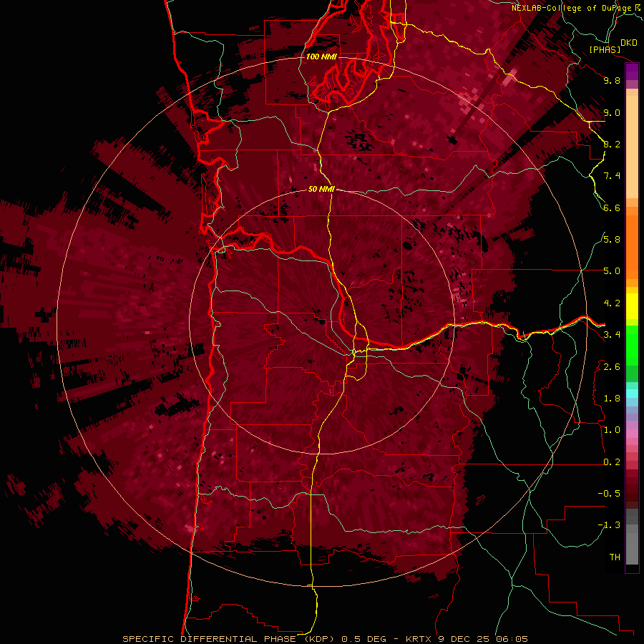Click the 50 NMI range ring label

pos(321,189)
